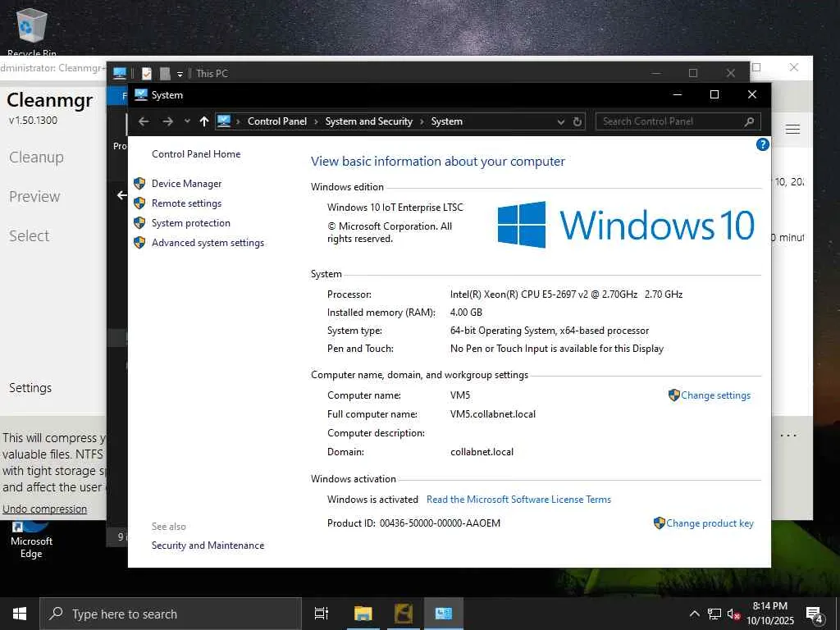Click the System control panel taskbar button

444,614
